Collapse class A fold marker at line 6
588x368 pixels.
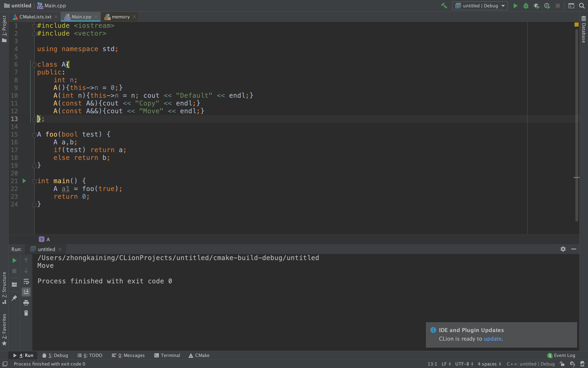pos(34,65)
